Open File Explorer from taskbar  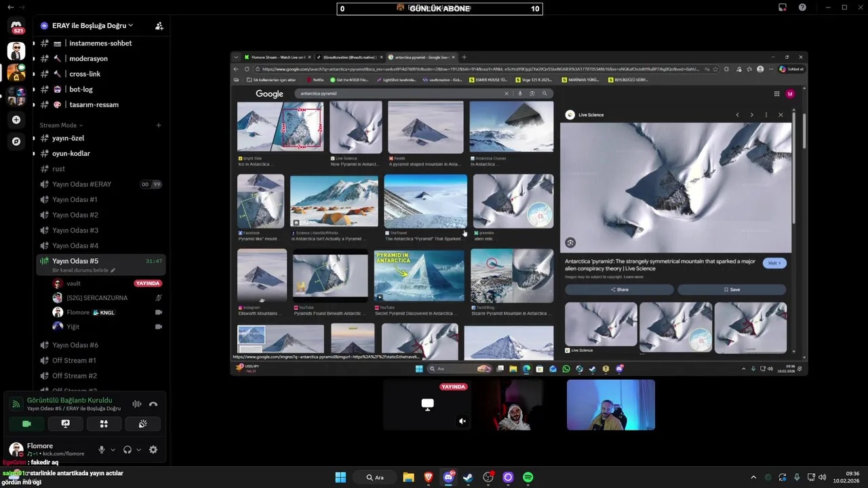point(408,477)
